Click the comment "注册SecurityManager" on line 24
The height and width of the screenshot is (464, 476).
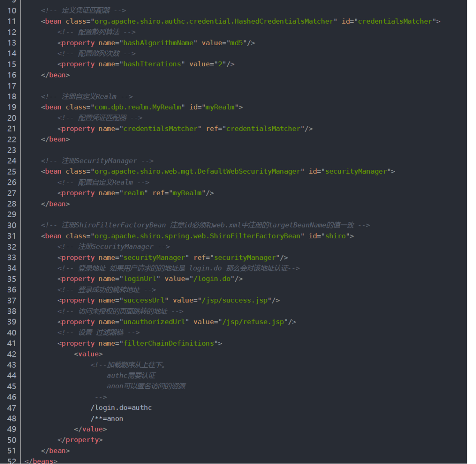tap(99, 161)
